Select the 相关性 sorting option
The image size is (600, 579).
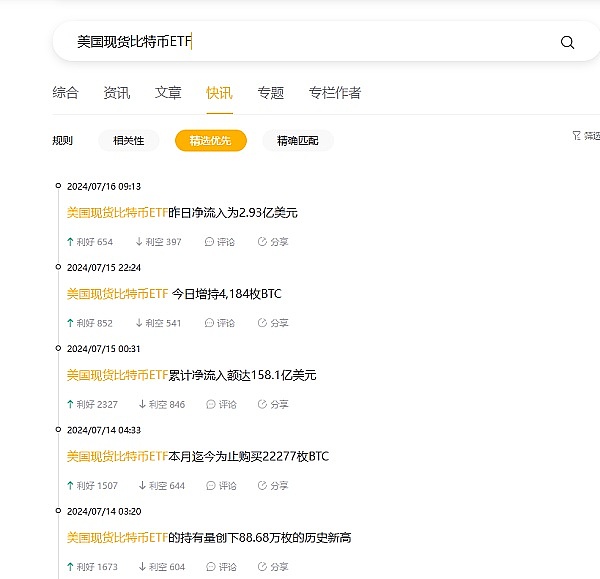point(128,141)
